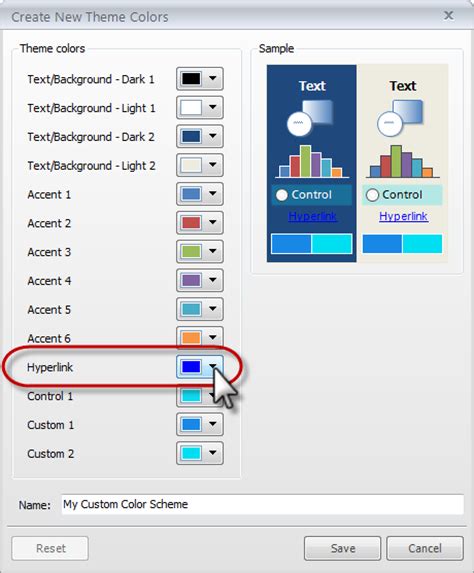Pick the blue Accent 1 swatch
The width and height of the screenshot is (474, 573).
[191, 194]
